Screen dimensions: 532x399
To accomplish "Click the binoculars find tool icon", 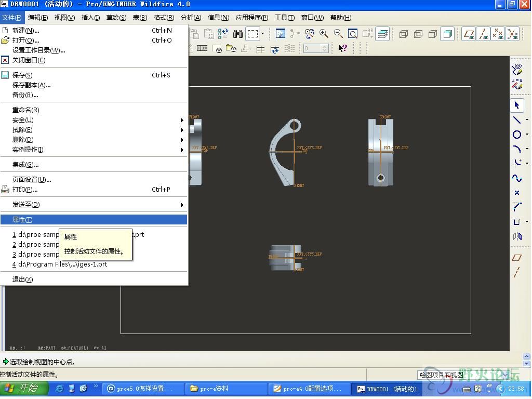I will coord(238,34).
